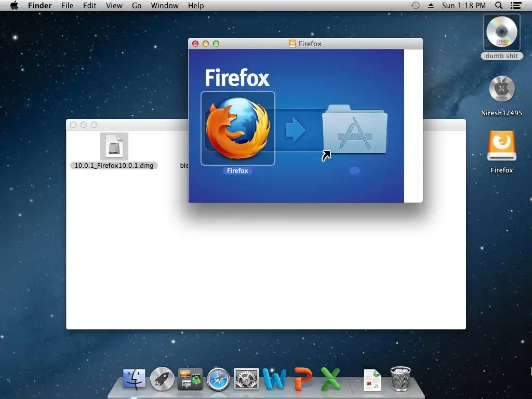Click the Firefox label under app icon
The height and width of the screenshot is (399, 532).
coord(237,170)
